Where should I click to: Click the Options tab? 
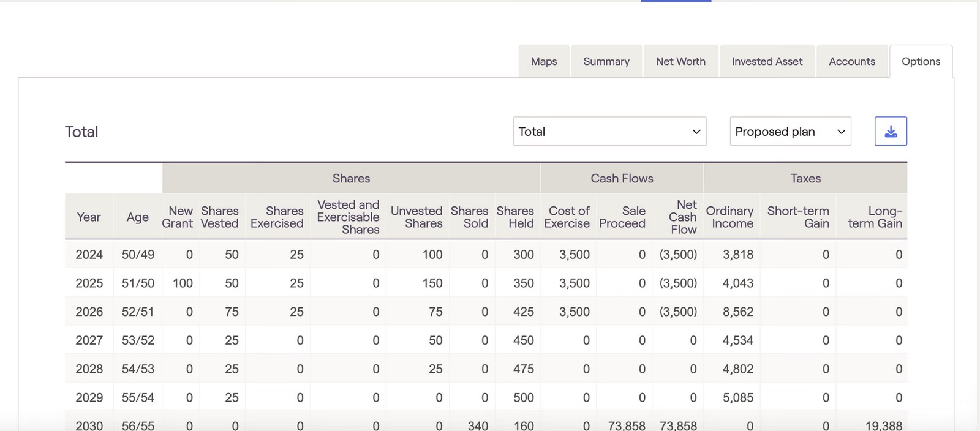point(921,61)
